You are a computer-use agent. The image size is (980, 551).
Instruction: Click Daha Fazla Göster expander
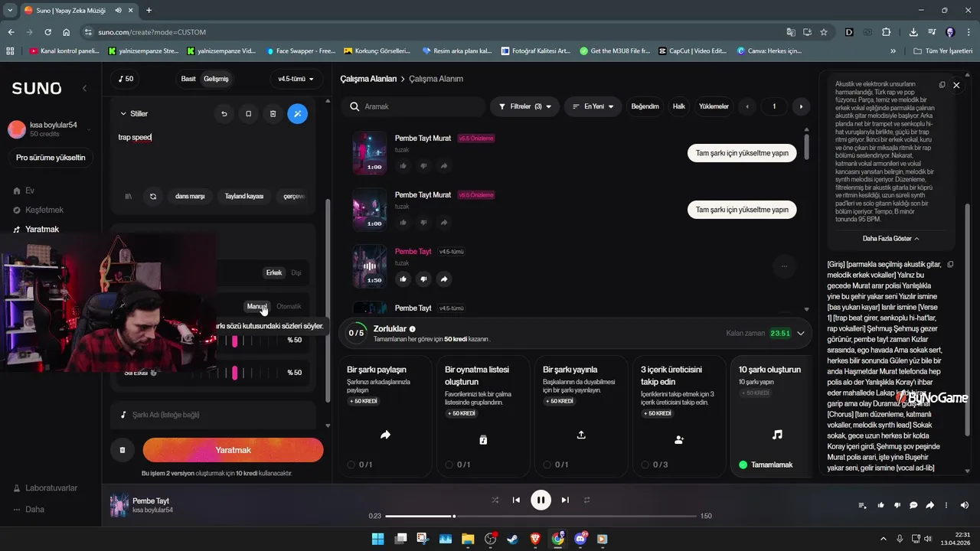tap(891, 239)
